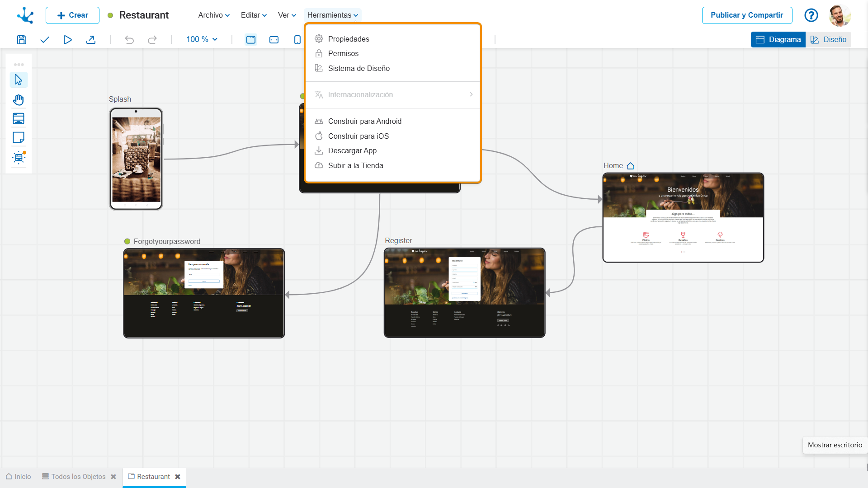This screenshot has height=488, width=868.
Task: Switch to Diseño view
Action: [828, 40]
